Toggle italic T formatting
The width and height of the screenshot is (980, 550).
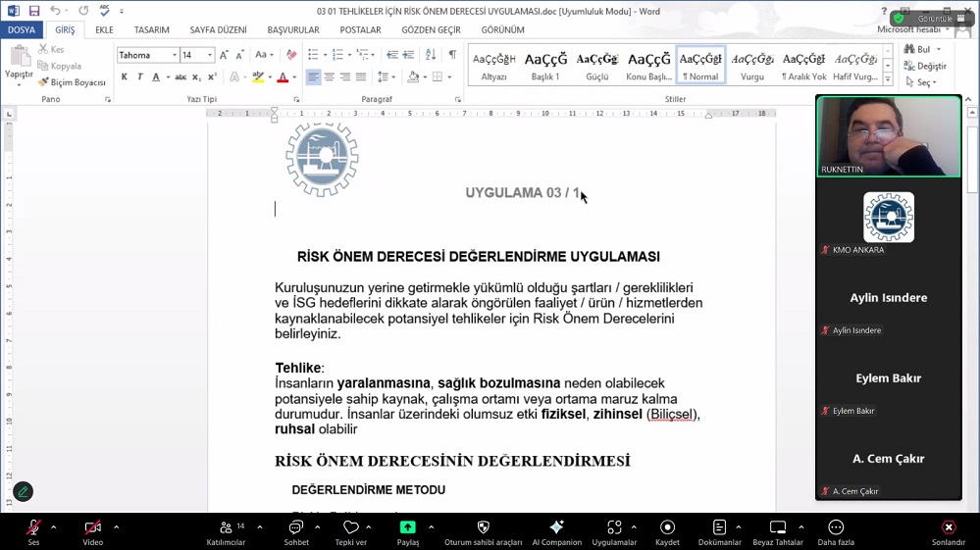(140, 76)
